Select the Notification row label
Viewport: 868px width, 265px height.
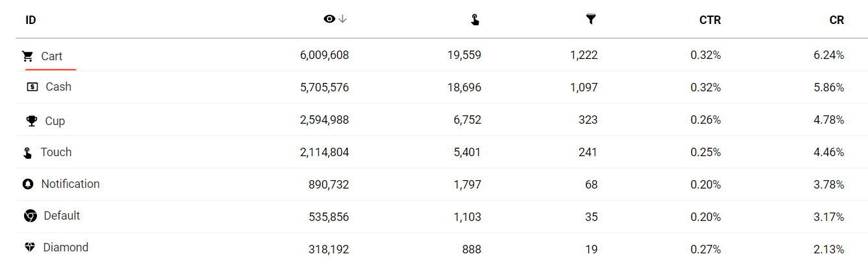pyautogui.click(x=70, y=184)
